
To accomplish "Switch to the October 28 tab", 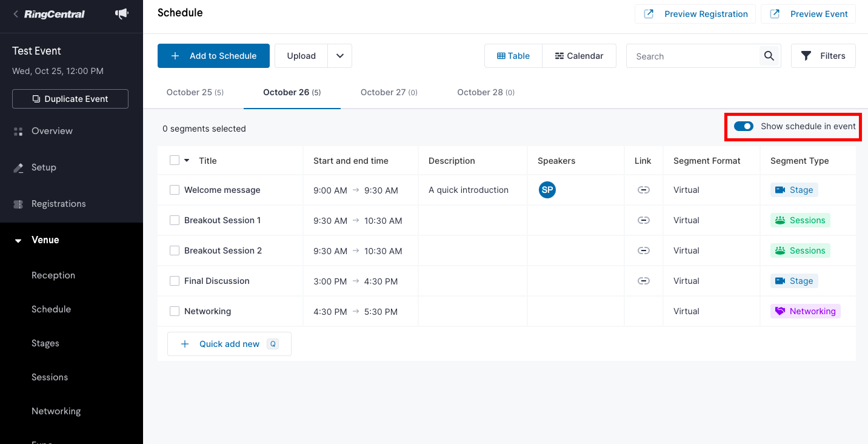I will (x=486, y=92).
